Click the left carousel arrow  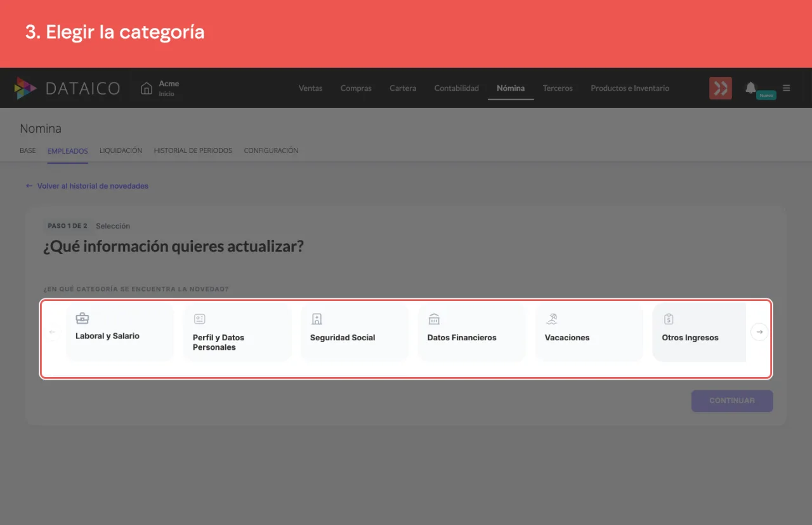click(x=53, y=332)
